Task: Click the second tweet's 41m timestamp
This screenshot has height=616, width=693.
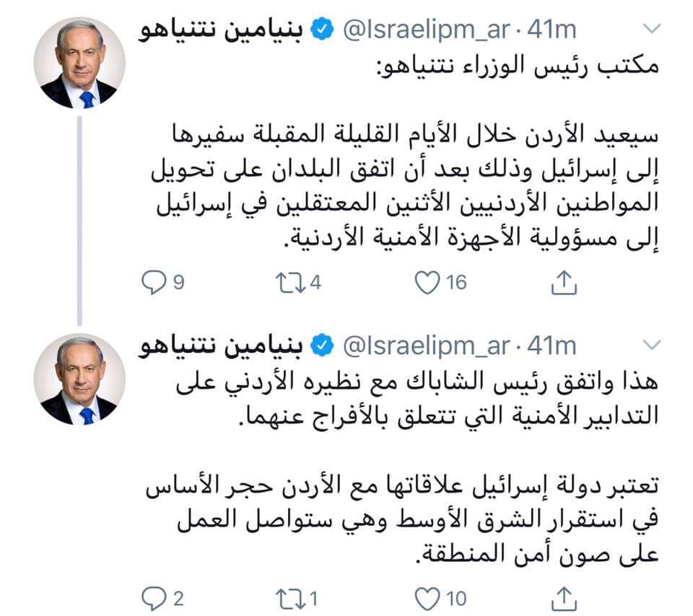Action: click(x=552, y=347)
